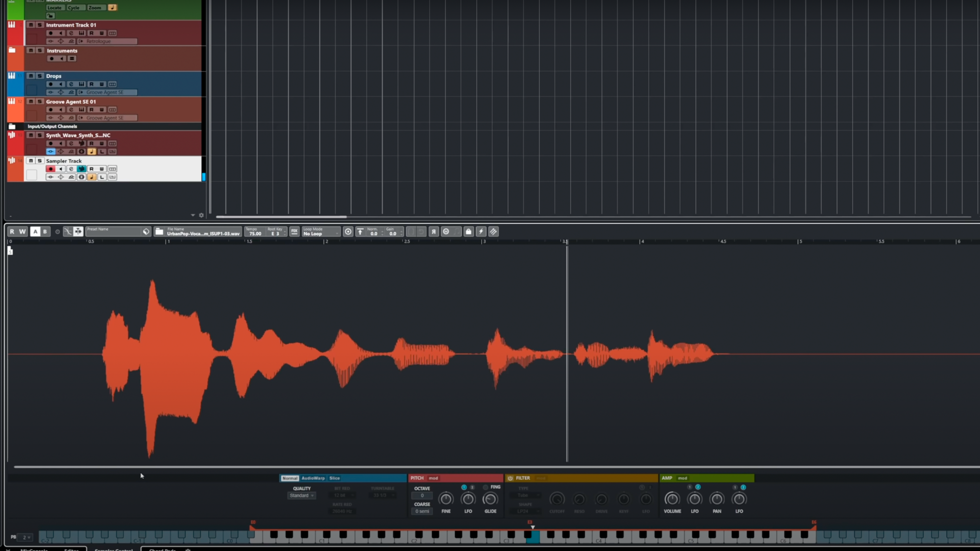This screenshot has height=551, width=980.
Task: Switch to comparison slot B
Action: coord(45,232)
